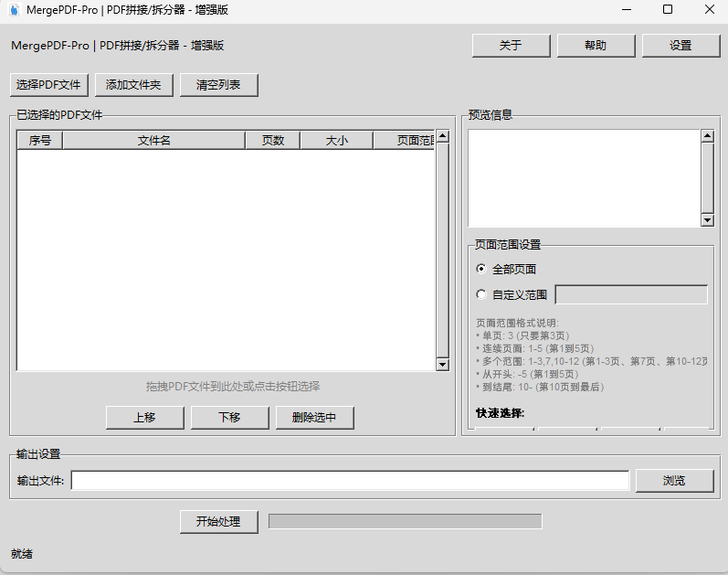The height and width of the screenshot is (575, 728).
Task: Open the 帮助 (Help) button
Action: [x=596, y=46]
